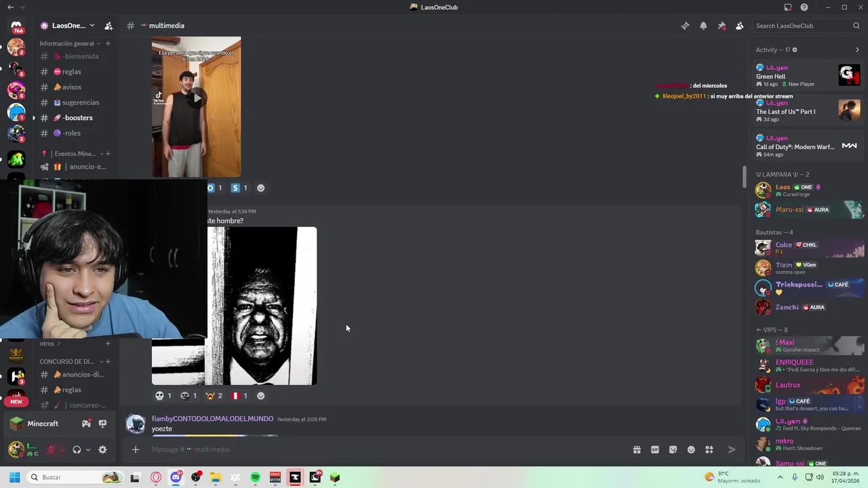Unmute the microphone in user panel

click(51, 449)
